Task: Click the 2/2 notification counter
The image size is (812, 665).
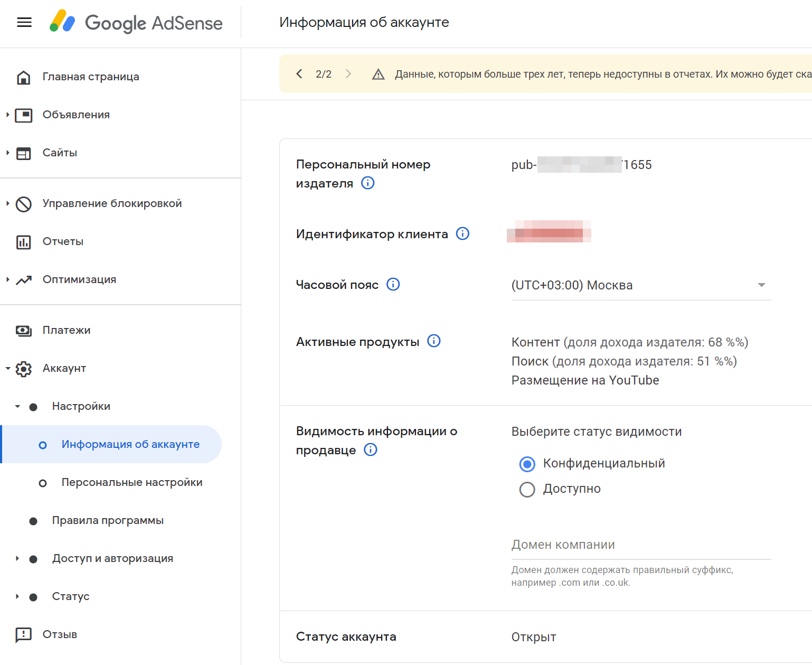Action: click(324, 74)
